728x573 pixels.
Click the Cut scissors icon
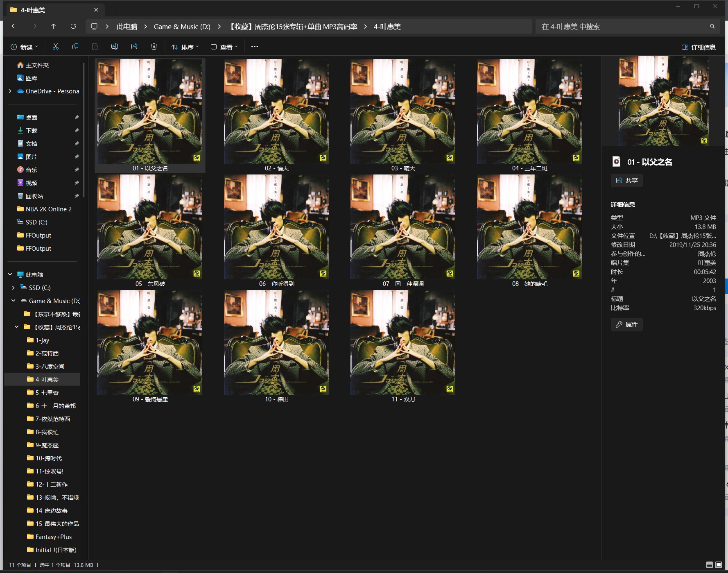56,47
